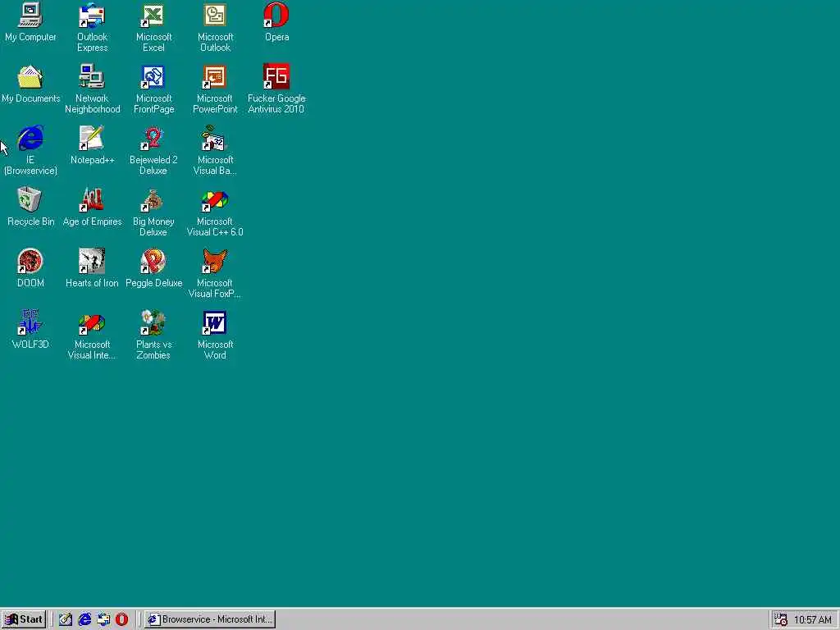
Task: Open the Start menu
Action: (x=24, y=619)
